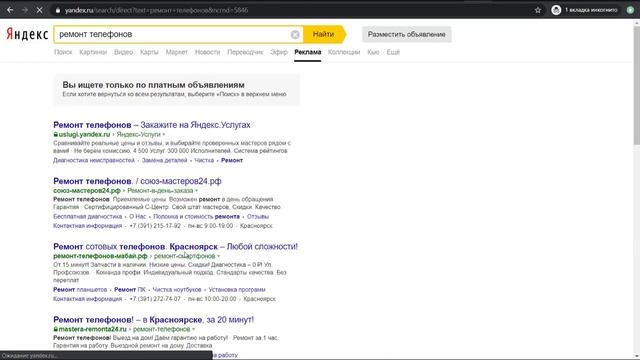640x360 pixels.
Task: Open the Кью tab
Action: click(373, 52)
